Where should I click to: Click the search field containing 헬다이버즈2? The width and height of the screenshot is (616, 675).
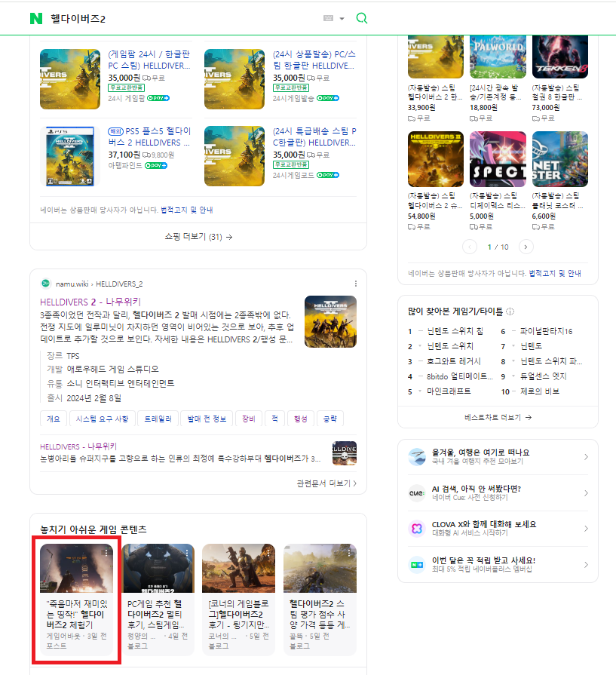(185, 19)
